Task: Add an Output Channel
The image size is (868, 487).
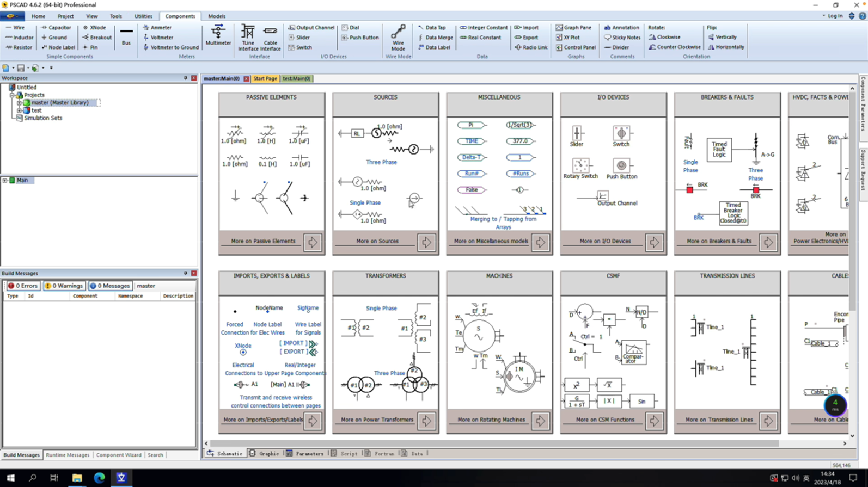Action: 311,27
